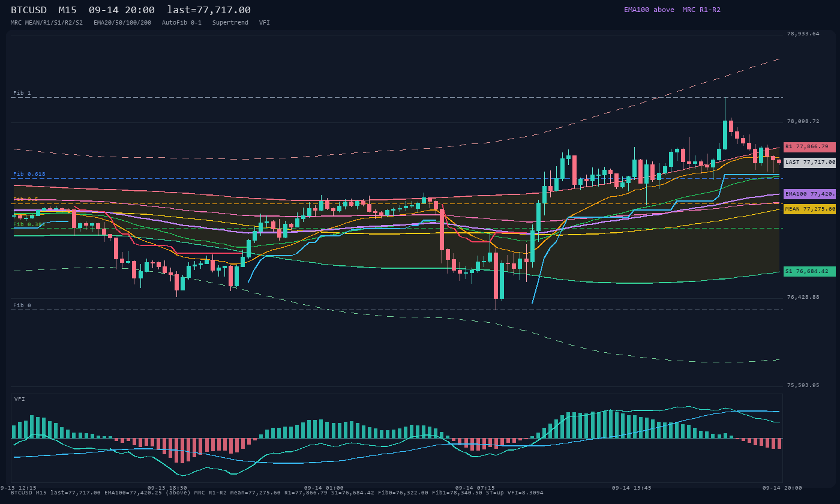
Task: Click the Fib 0.5 level label
Action: point(26,199)
